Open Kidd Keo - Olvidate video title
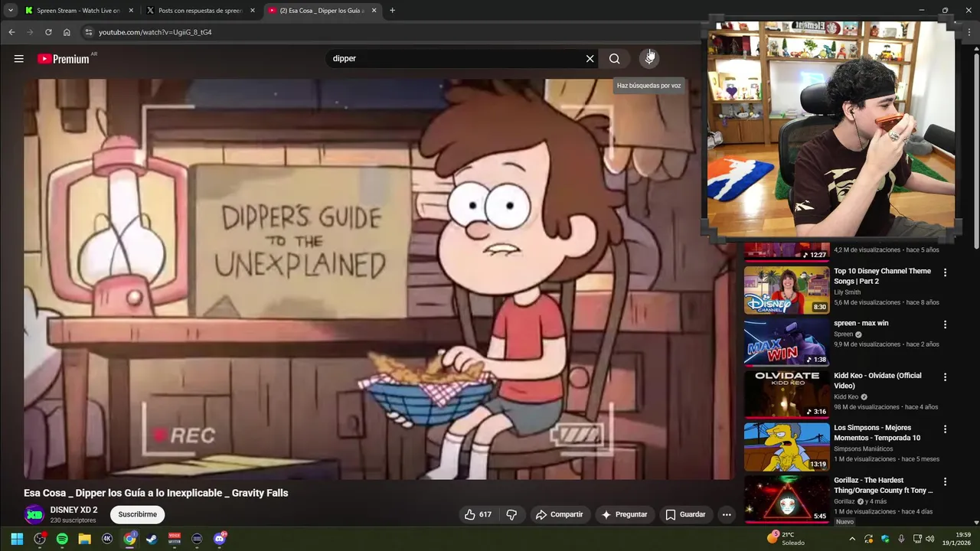 [x=877, y=380]
